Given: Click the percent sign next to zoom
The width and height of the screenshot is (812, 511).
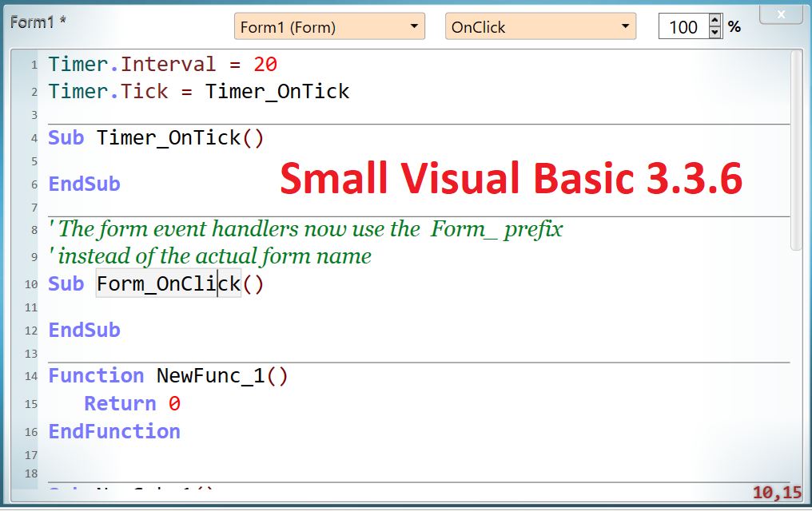Looking at the screenshot, I should tap(734, 27).
